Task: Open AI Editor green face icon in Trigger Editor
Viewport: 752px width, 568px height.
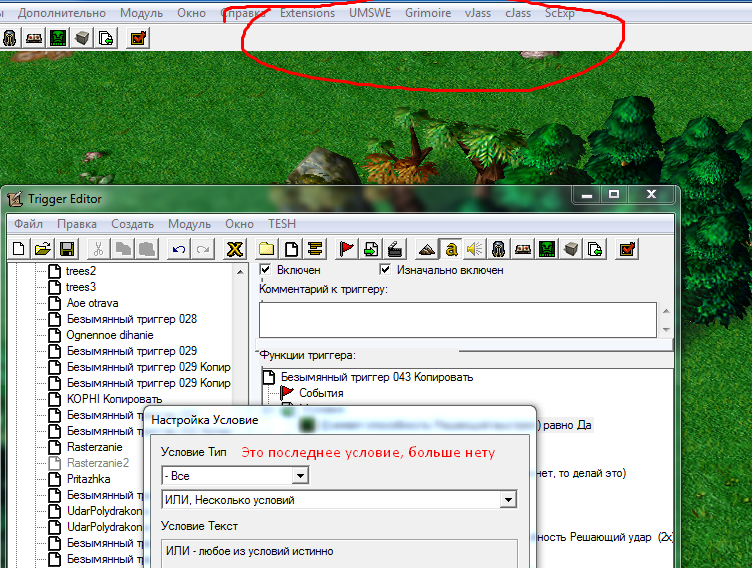Action: 547,249
